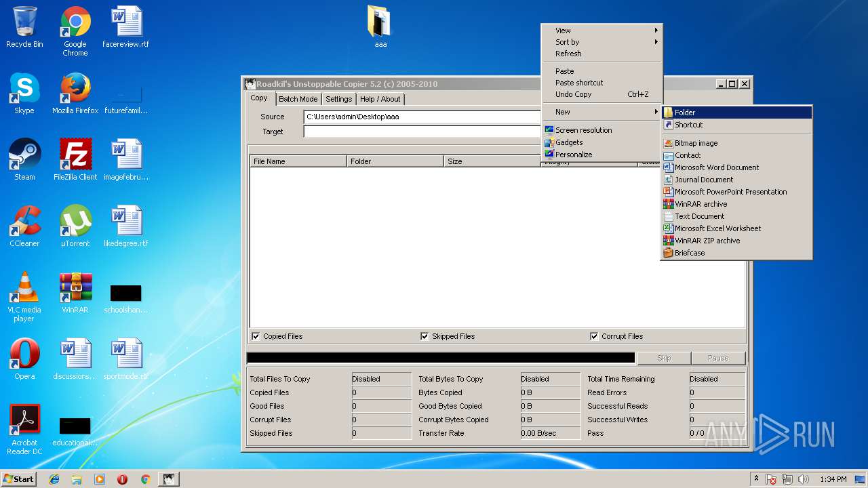The width and height of the screenshot is (868, 488).
Task: Click the Target path field
Action: pos(423,131)
